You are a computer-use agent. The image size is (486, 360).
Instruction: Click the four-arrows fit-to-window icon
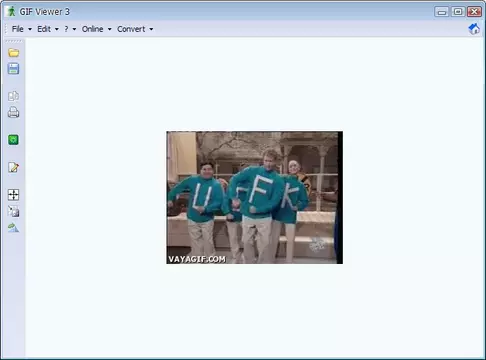click(x=13, y=195)
